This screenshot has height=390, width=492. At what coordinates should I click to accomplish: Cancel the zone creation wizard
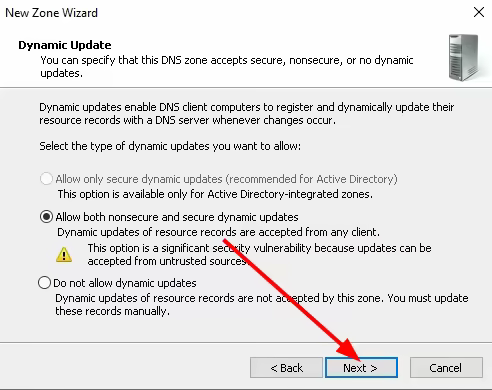pos(446,368)
